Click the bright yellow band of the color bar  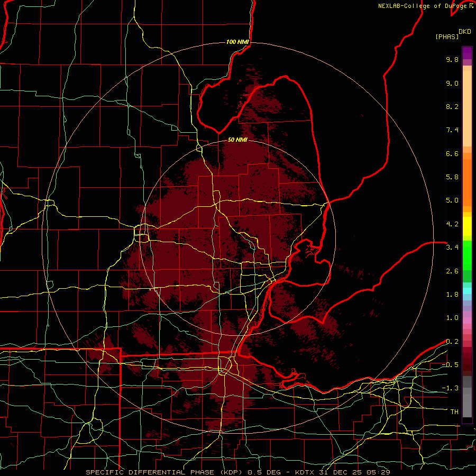[x=467, y=226]
